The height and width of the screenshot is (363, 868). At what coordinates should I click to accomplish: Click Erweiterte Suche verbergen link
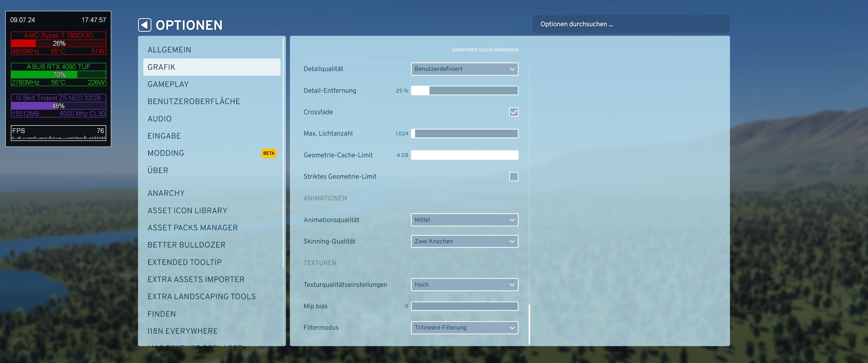click(x=485, y=50)
